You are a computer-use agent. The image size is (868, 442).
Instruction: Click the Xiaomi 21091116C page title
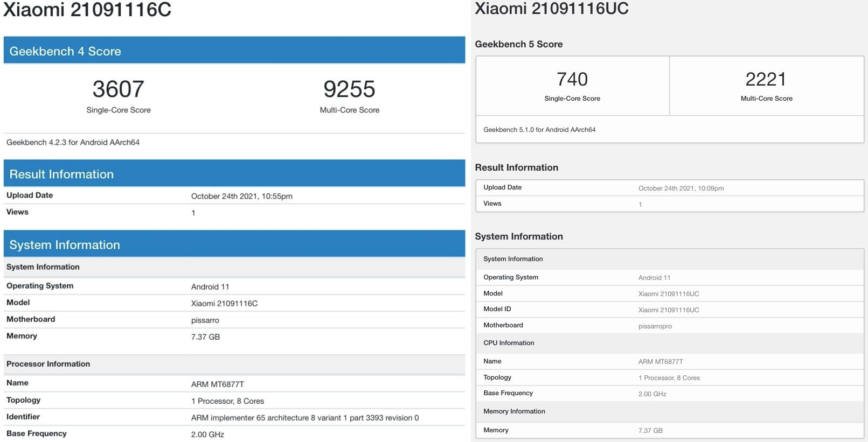[87, 9]
